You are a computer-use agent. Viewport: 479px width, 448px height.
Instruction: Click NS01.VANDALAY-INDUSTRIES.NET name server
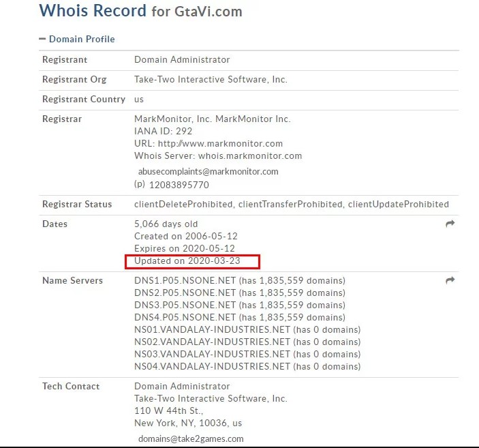[247, 329]
